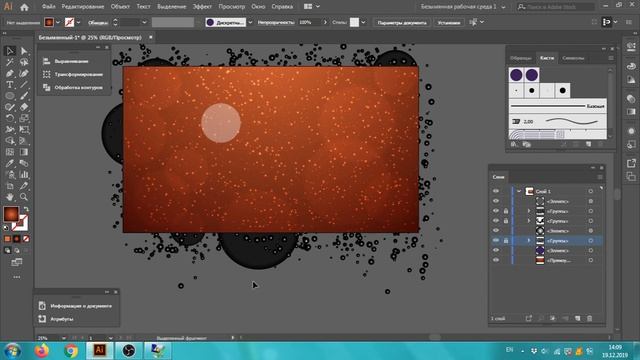Hide layer Слой 1 via eye icon
This screenshot has width=640, height=360.
click(496, 191)
